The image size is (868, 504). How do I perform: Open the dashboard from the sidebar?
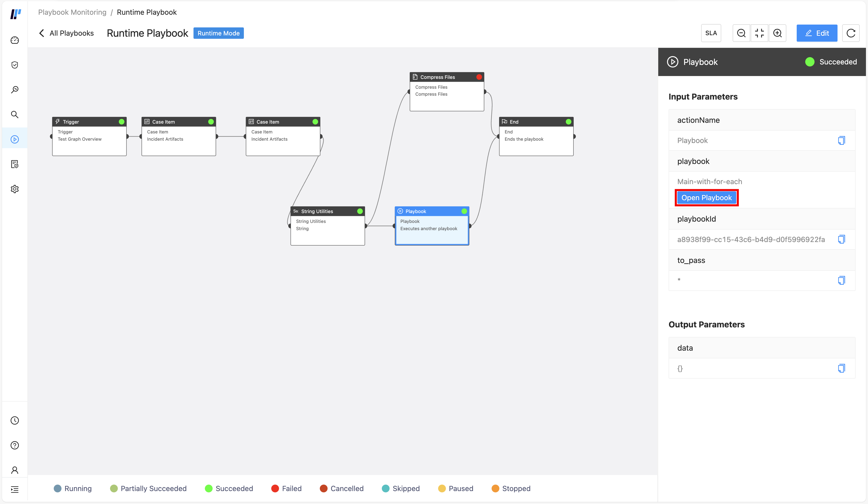14,40
